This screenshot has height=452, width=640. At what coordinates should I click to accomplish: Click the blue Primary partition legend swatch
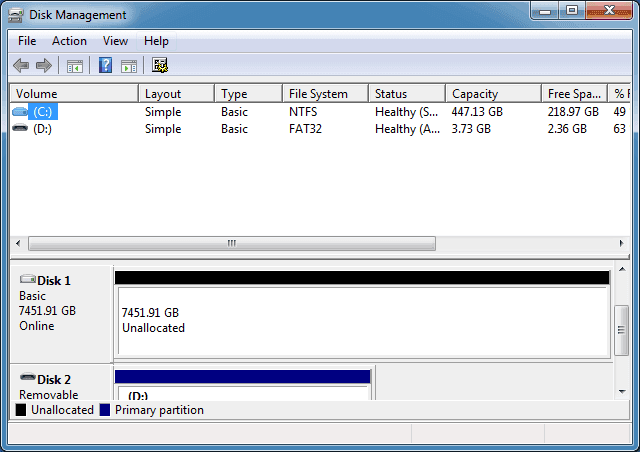tap(104, 410)
